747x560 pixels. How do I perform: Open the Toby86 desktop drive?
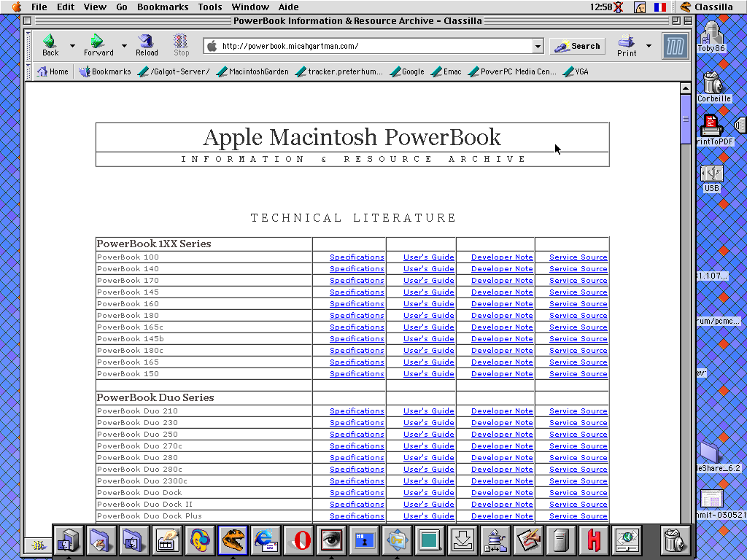pos(711,37)
